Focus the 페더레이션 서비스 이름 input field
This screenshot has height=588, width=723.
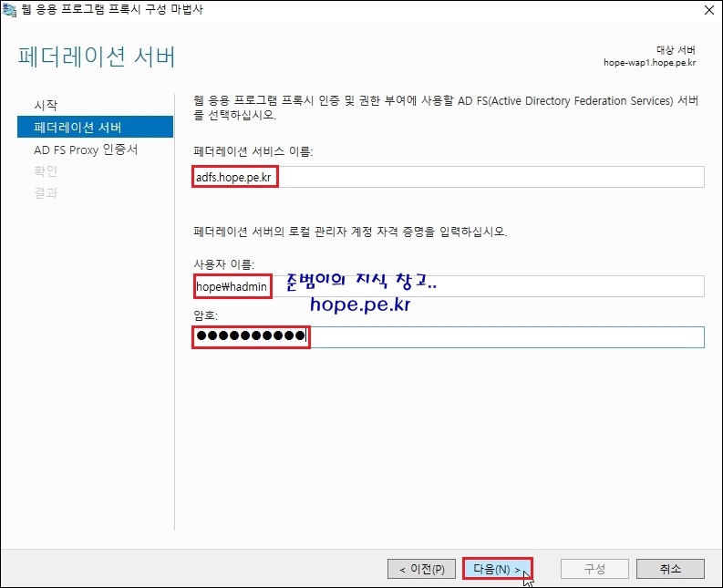coord(449,177)
